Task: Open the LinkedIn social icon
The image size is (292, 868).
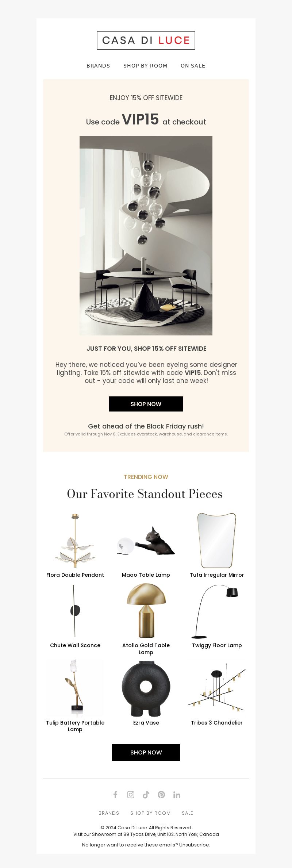Action: point(177,795)
